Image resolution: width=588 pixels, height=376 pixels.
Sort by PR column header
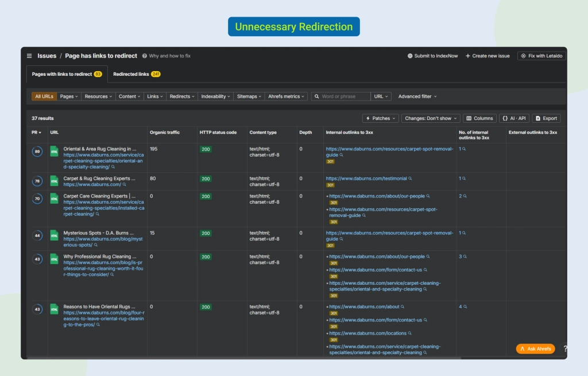tap(36, 133)
